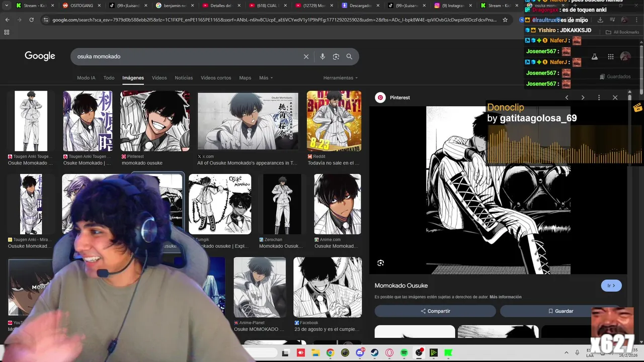
Task: Open Google Lens image search icon
Action: [336, 57]
